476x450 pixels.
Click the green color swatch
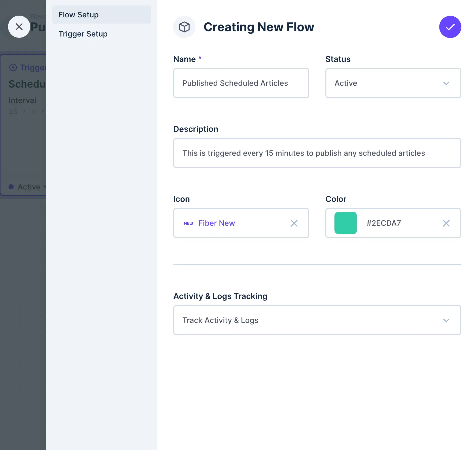[x=345, y=223]
